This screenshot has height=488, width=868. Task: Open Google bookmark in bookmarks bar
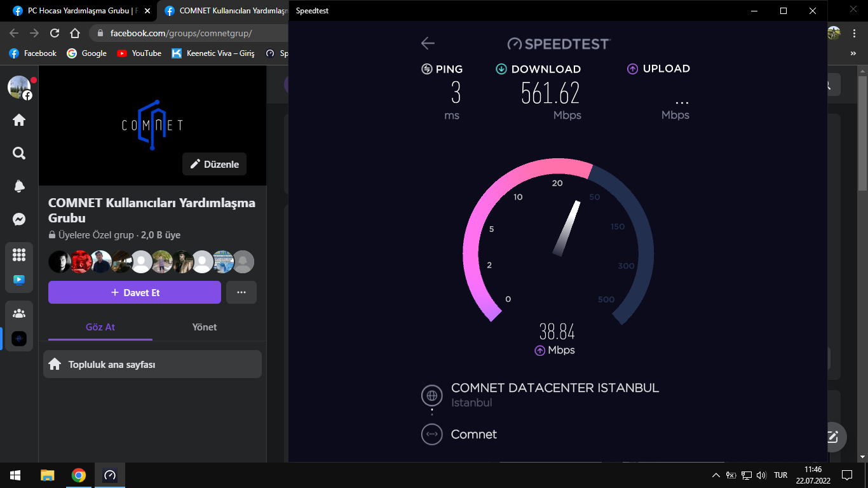[87, 53]
